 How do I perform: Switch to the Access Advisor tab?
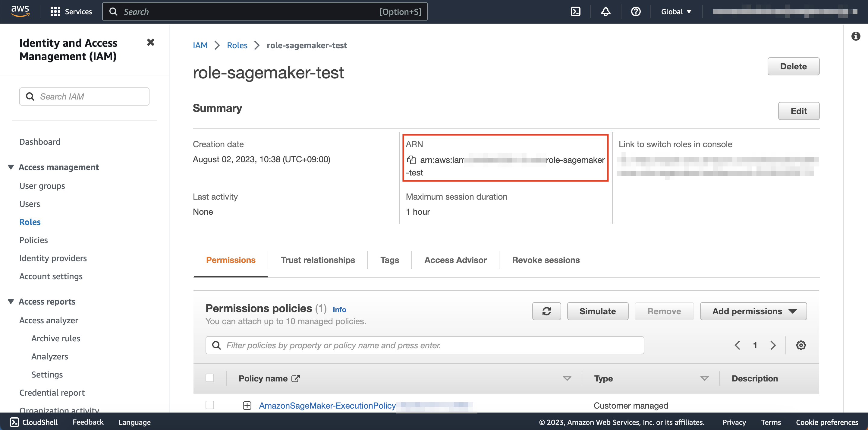coord(455,260)
